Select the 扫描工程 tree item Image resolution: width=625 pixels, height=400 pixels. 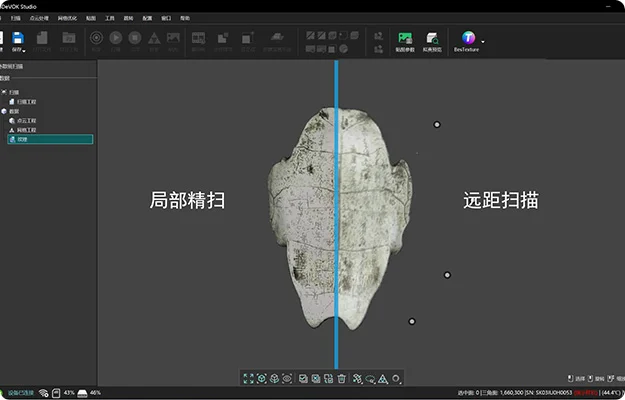click(28, 101)
